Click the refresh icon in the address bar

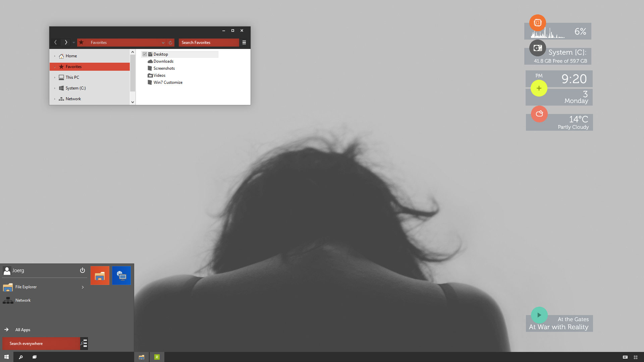pos(170,43)
